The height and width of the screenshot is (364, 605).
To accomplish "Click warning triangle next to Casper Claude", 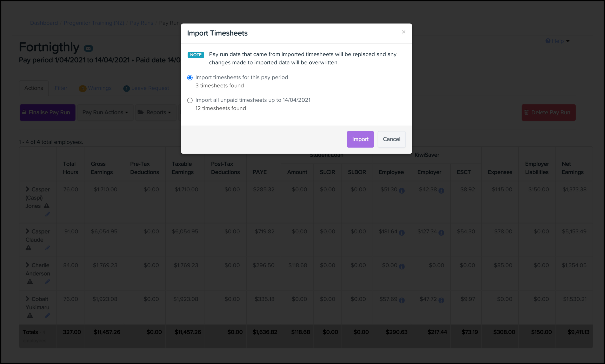I will [28, 248].
